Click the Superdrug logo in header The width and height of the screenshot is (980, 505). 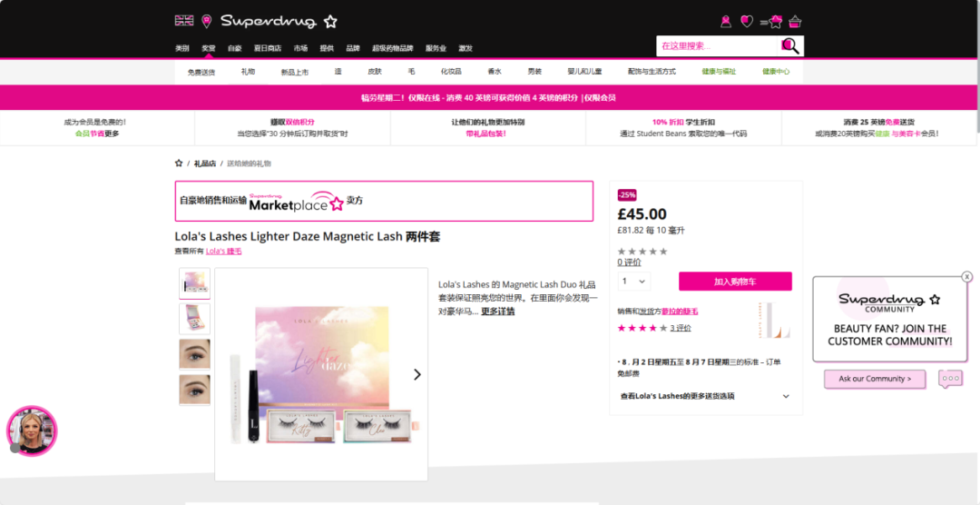coord(279,21)
